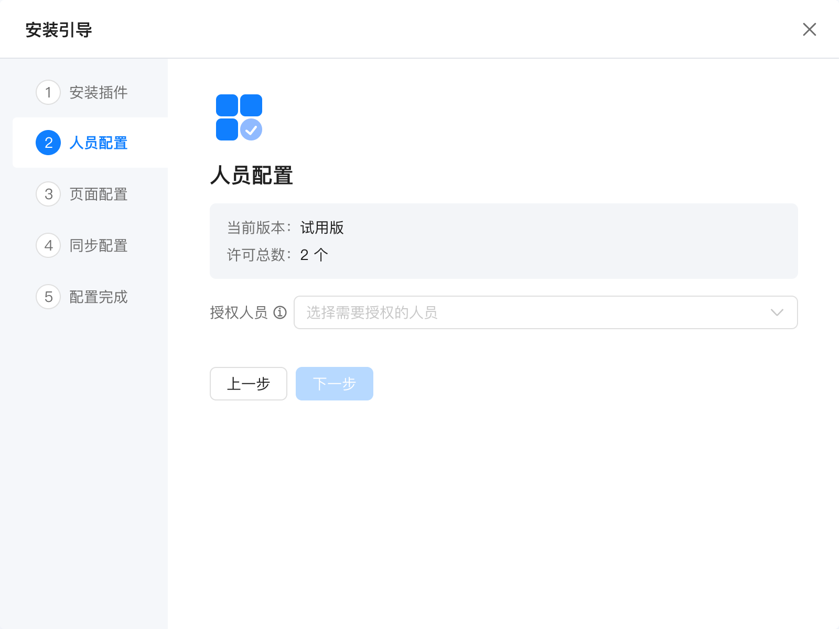
Task: Expand the 授权人员 dropdown chevron arrow
Action: click(777, 312)
